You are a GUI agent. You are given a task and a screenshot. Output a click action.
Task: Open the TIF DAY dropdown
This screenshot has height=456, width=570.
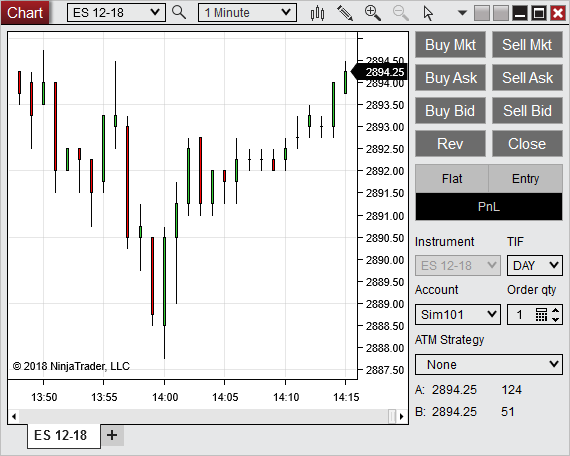(535, 265)
